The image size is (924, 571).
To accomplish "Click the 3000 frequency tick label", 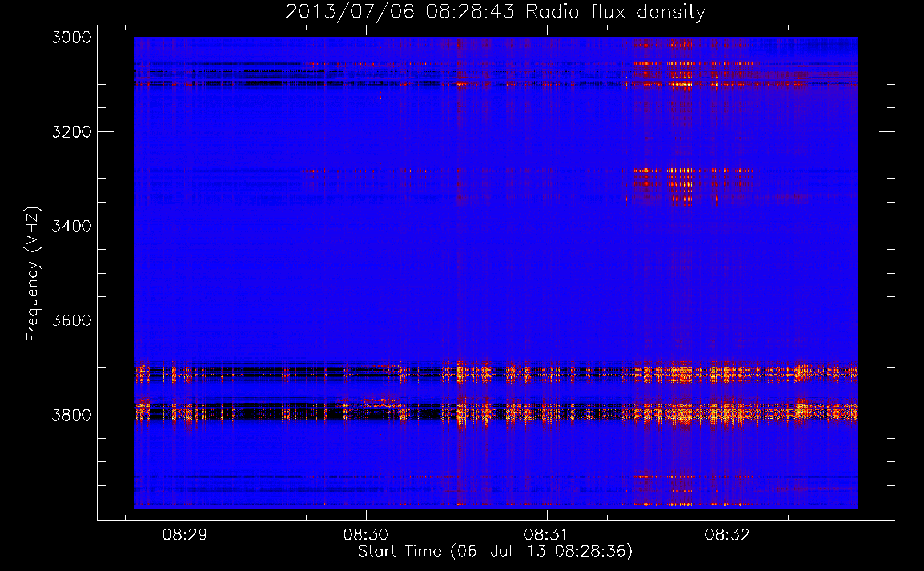I will point(71,37).
